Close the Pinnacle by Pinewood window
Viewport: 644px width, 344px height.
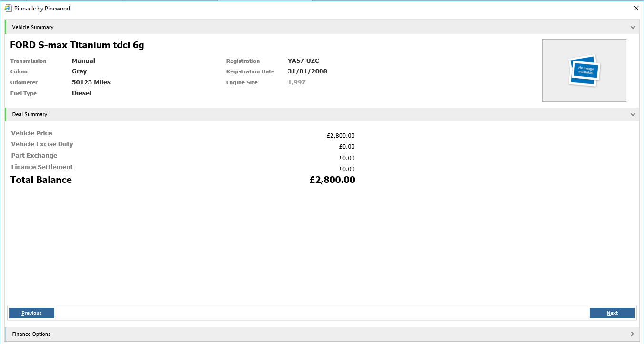pos(636,8)
